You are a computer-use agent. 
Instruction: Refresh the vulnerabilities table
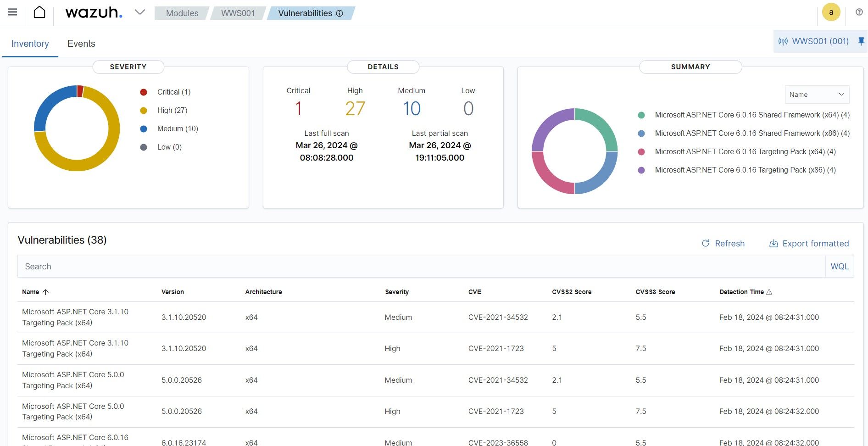723,243
